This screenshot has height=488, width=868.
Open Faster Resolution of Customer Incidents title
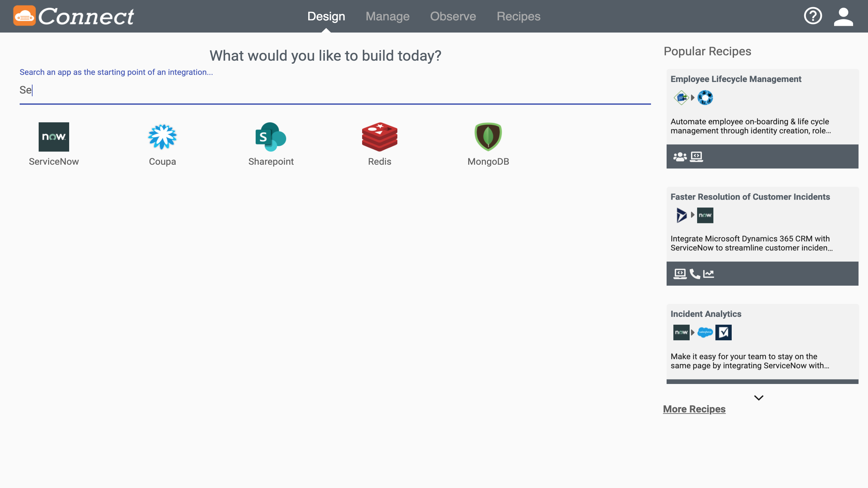pyautogui.click(x=750, y=197)
